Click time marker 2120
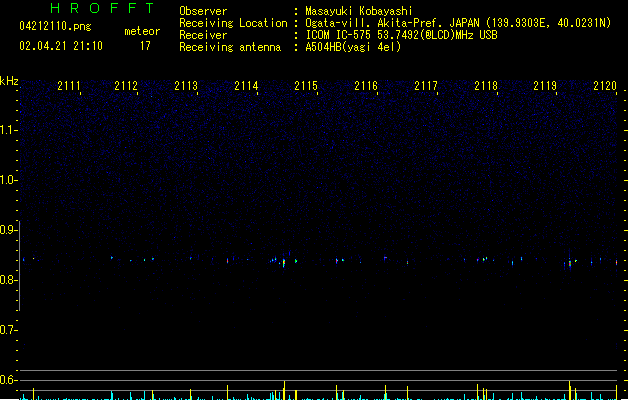This screenshot has height=400, width=629. click(605, 86)
